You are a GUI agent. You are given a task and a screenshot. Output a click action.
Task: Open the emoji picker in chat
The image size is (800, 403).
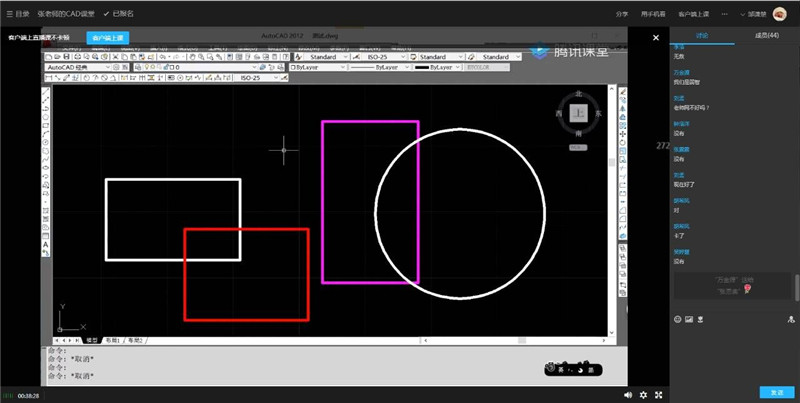[x=677, y=319]
